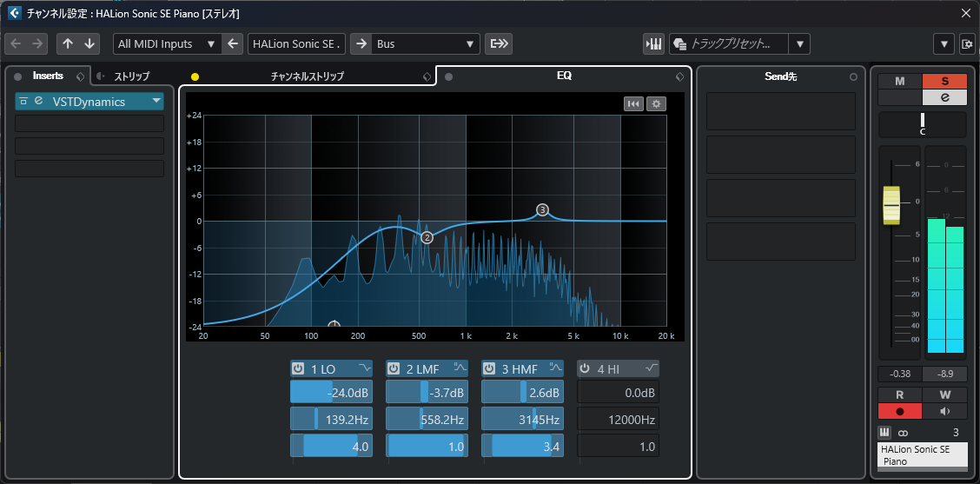Click the pan control set to C
Image resolution: width=980 pixels, height=484 pixels.
click(x=923, y=124)
